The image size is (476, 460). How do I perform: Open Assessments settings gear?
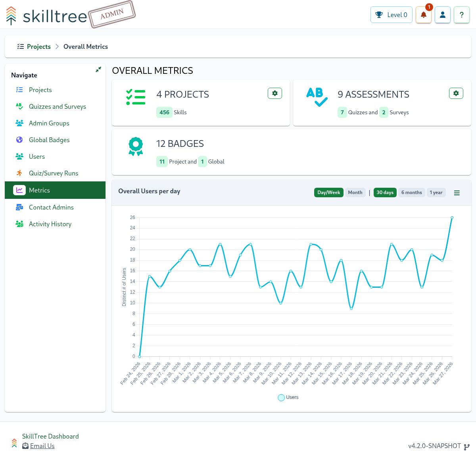(456, 93)
